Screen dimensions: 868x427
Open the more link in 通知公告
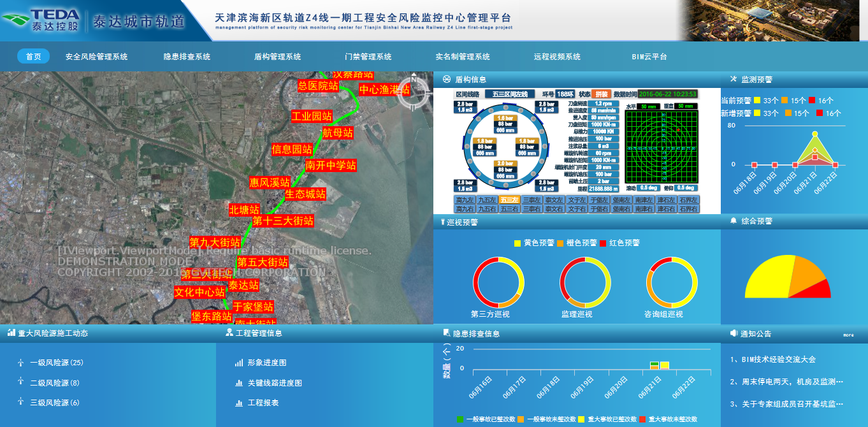(x=848, y=335)
